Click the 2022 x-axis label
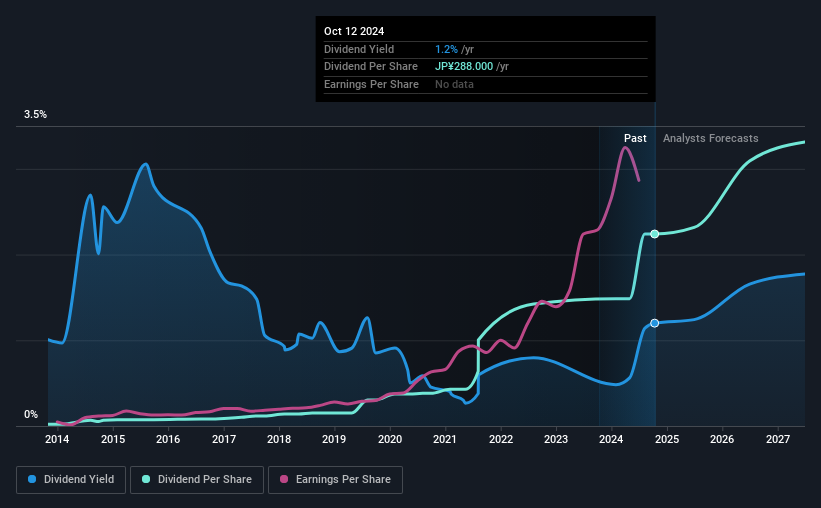 pyautogui.click(x=501, y=439)
